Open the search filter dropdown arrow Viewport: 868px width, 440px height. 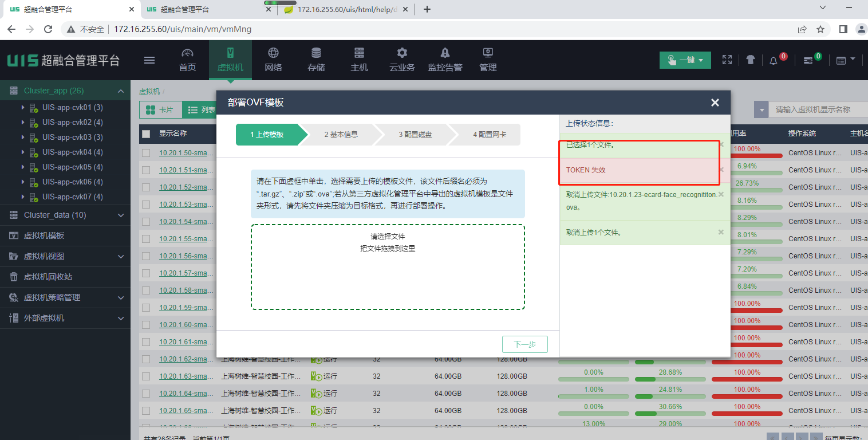coord(762,109)
